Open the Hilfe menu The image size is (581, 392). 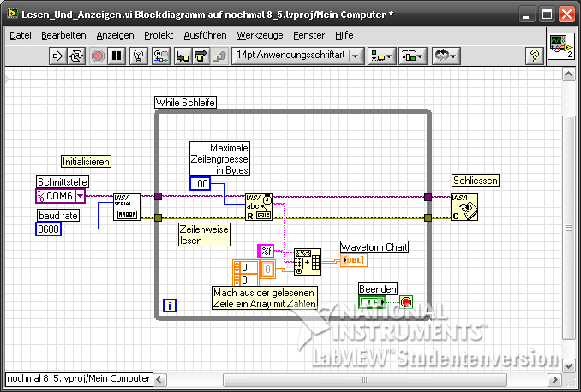344,35
